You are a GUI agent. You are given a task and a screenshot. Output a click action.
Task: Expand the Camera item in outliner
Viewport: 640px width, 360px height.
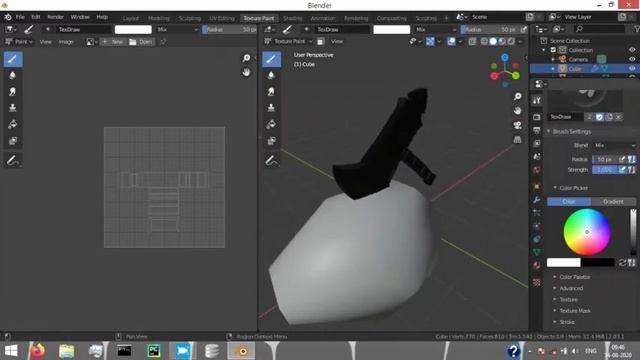[x=553, y=60]
